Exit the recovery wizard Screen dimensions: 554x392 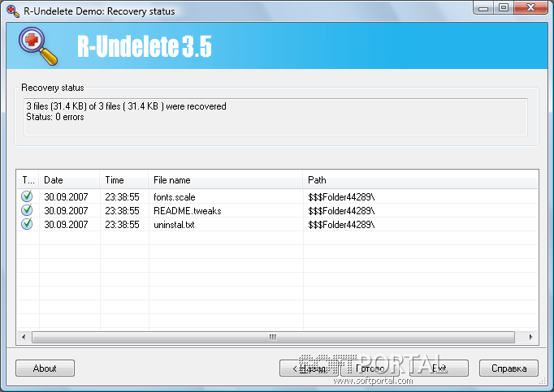coord(439,368)
